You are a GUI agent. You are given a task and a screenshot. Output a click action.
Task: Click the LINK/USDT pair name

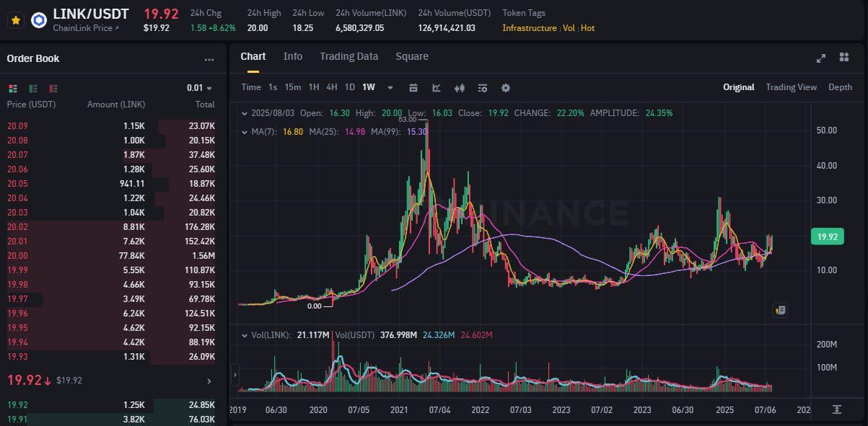91,14
